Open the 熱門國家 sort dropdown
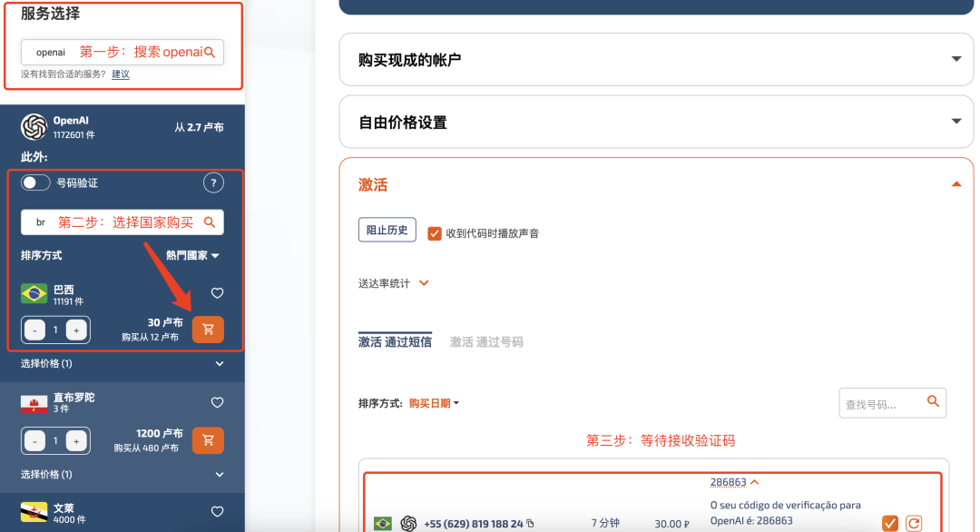 click(x=192, y=256)
